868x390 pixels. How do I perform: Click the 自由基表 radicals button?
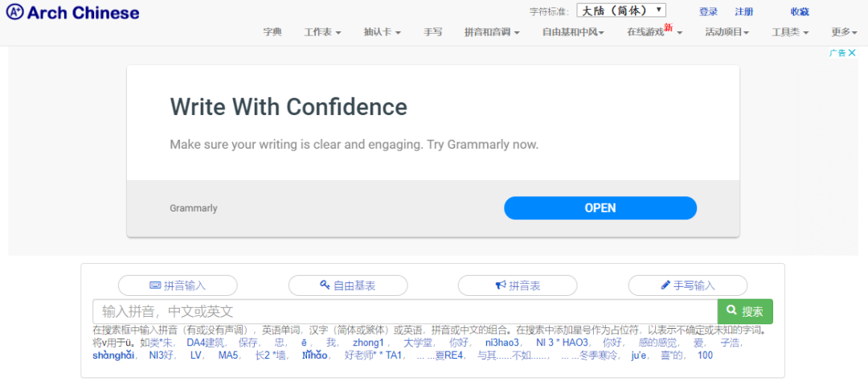tap(348, 285)
